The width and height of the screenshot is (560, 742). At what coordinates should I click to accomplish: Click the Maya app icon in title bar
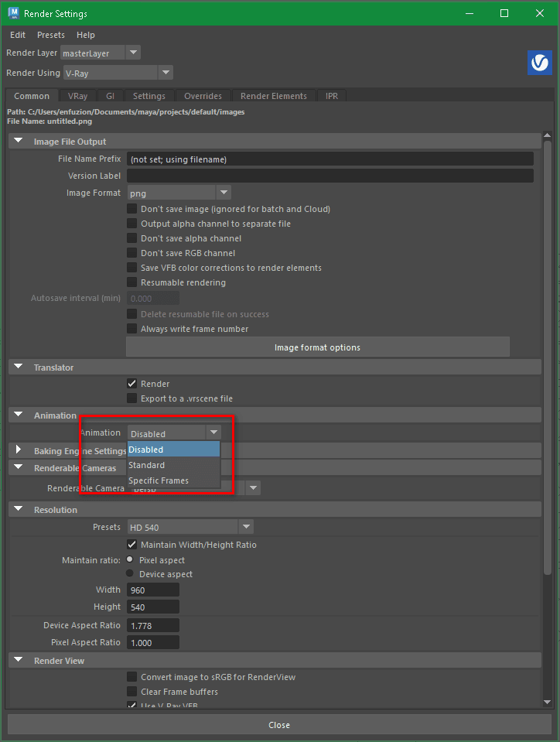click(13, 13)
